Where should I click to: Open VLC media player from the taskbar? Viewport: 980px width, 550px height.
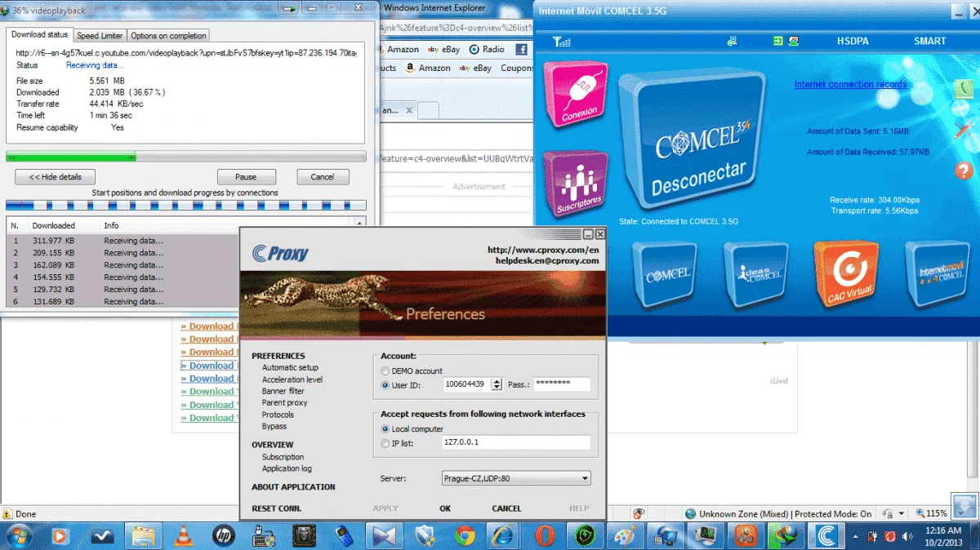click(x=185, y=535)
